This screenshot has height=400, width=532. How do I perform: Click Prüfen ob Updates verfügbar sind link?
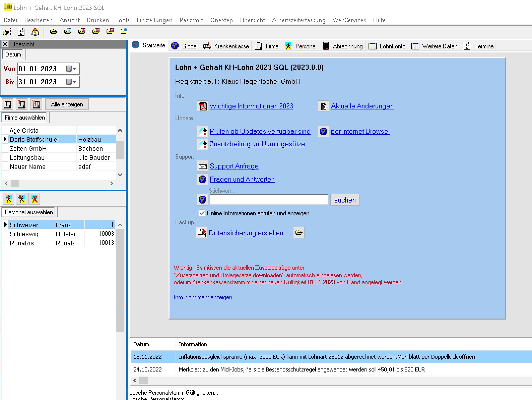(x=260, y=131)
